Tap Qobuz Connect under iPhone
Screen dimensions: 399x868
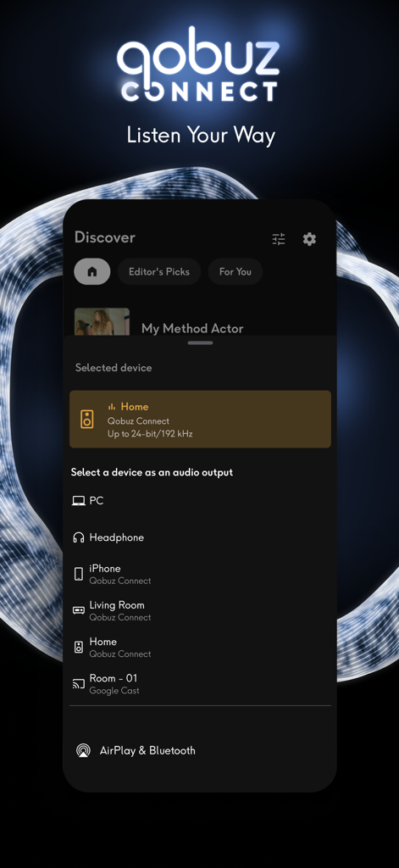pos(120,581)
